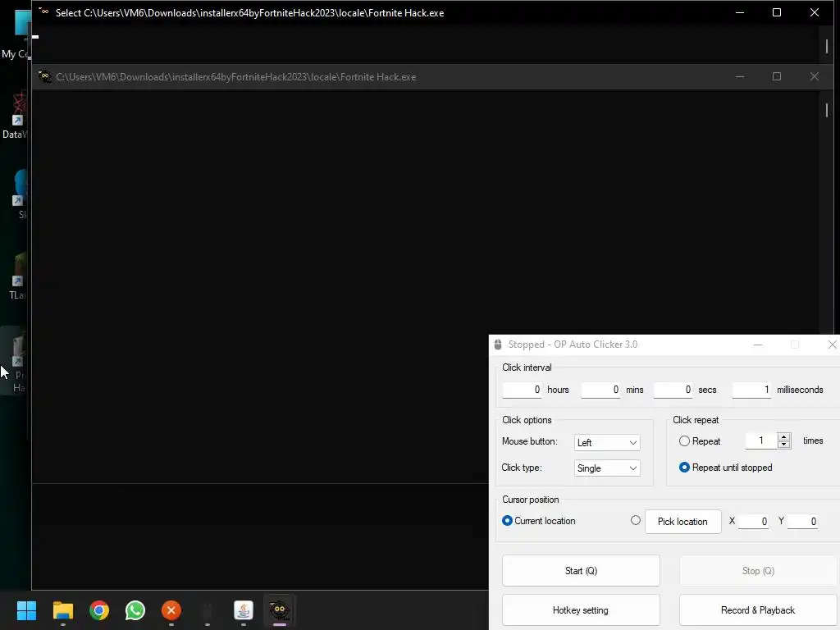Viewport: 840px width, 630px height.
Task: Close the OP Auto Clicker window
Action: (x=832, y=345)
